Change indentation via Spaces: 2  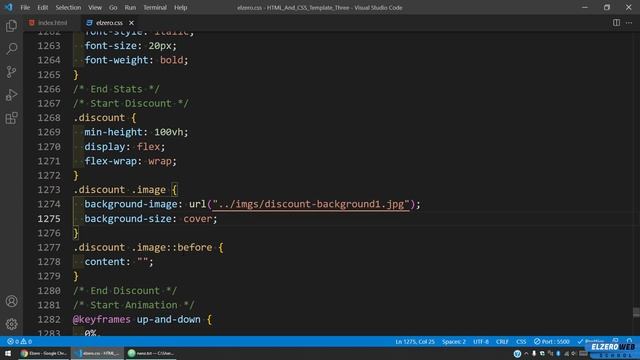click(453, 341)
